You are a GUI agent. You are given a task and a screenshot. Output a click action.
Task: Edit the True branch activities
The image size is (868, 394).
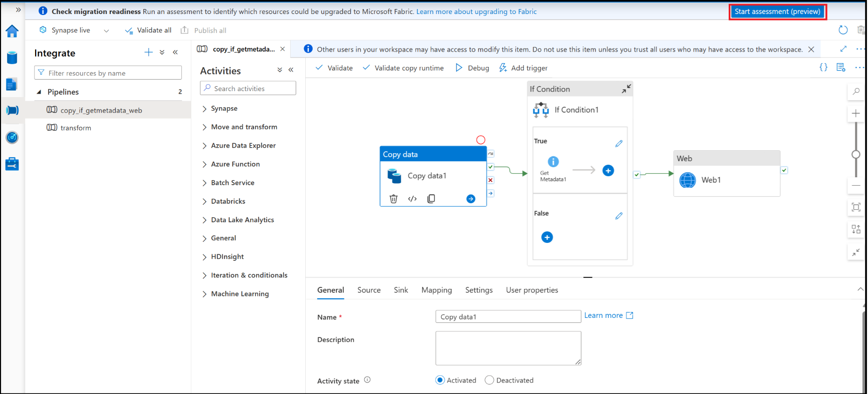coord(619,144)
